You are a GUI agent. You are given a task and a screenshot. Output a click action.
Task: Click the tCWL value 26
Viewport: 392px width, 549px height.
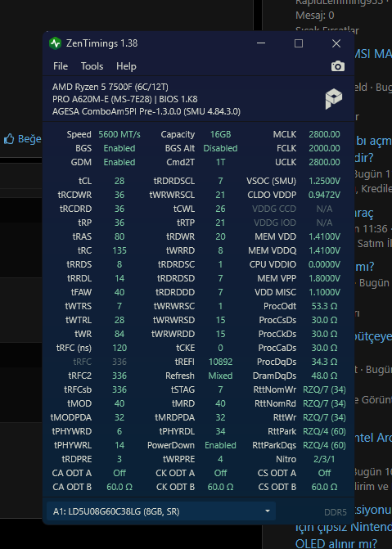(x=220, y=209)
